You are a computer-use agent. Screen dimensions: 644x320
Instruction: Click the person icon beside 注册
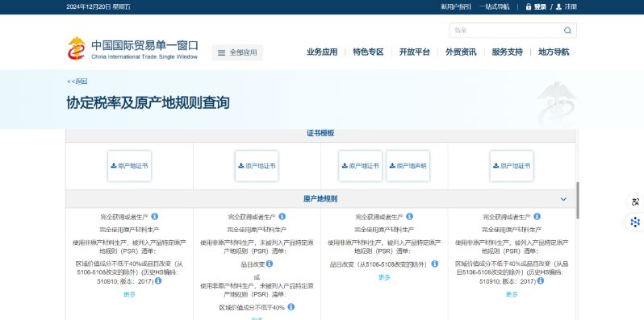click(x=558, y=7)
